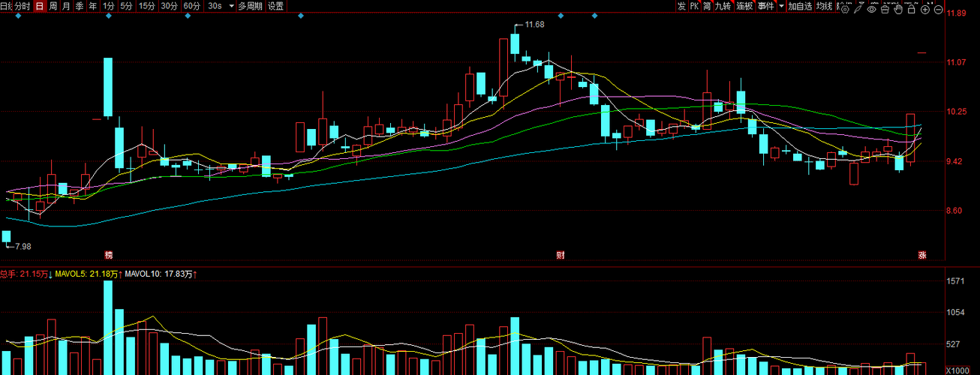Select the 30分 minute period
The image size is (980, 375).
tap(170, 6)
